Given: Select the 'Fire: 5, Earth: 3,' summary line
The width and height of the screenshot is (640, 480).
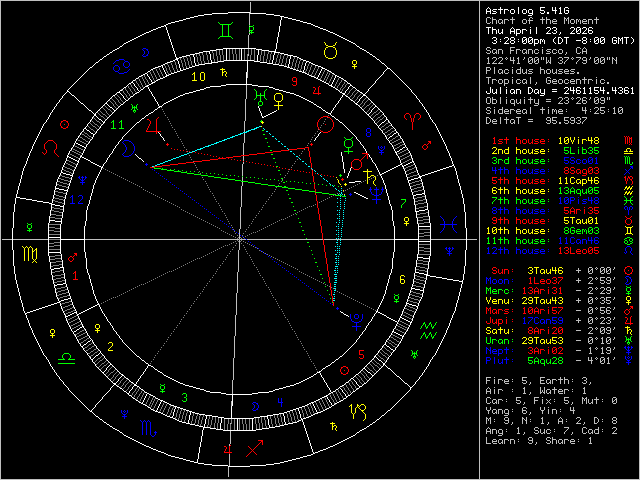Looking at the screenshot, I should (x=539, y=381).
